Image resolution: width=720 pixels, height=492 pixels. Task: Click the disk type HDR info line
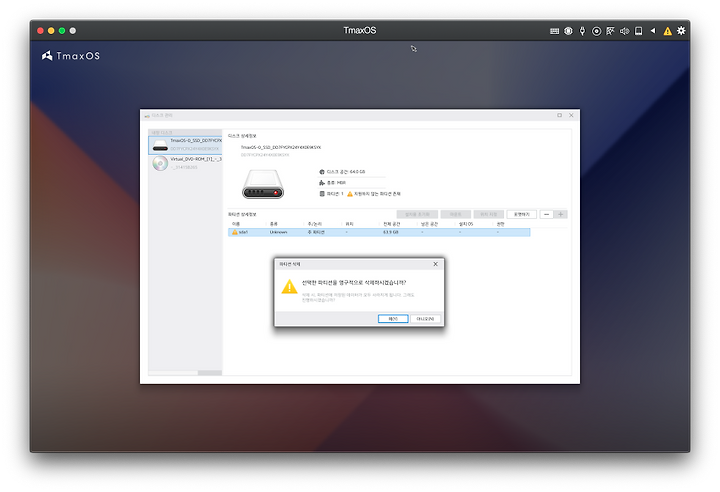pos(332,183)
